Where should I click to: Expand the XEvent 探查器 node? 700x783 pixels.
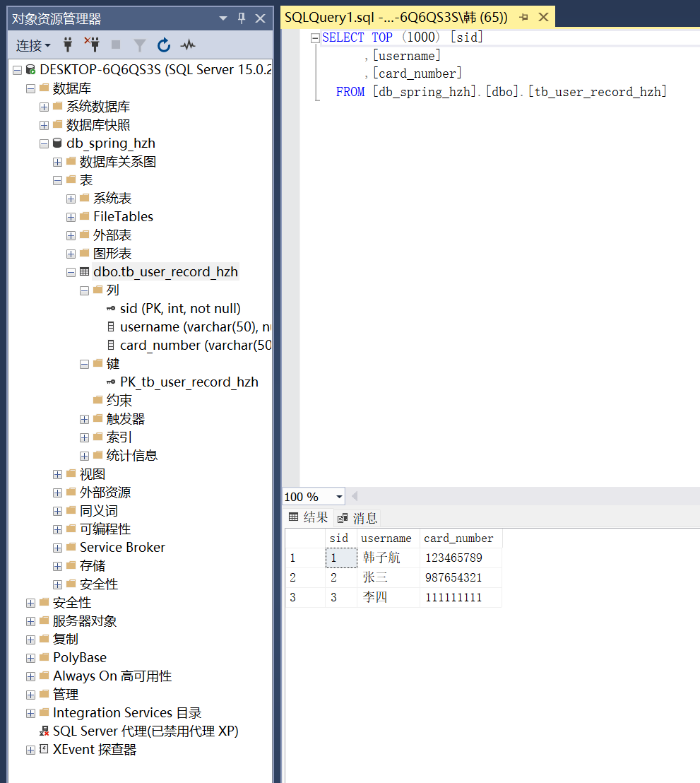[31, 750]
